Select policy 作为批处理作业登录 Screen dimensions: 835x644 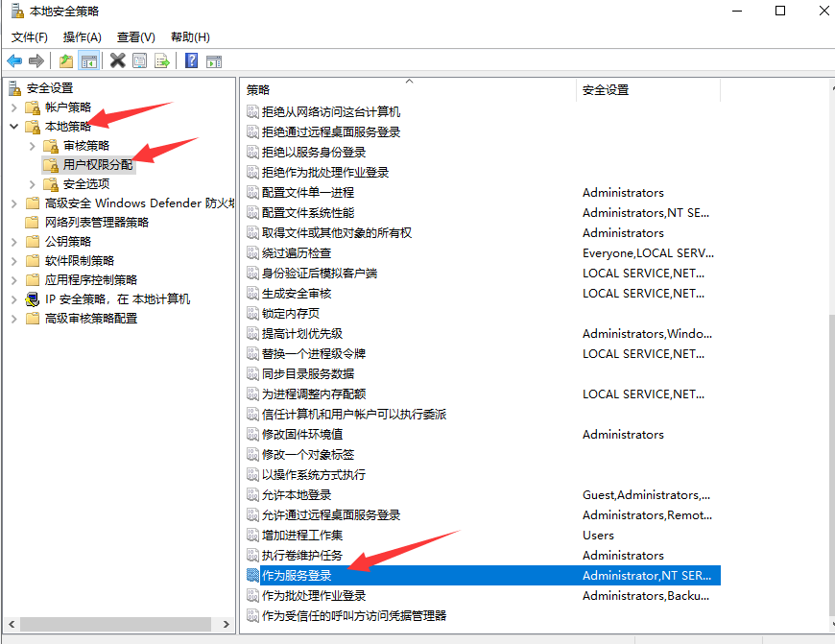pos(314,595)
